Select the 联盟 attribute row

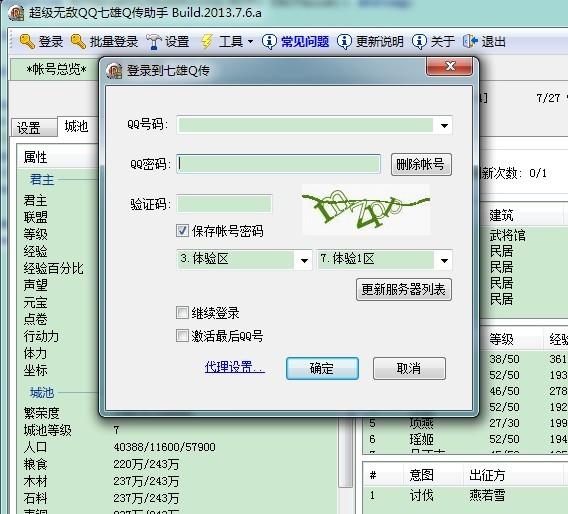(x=36, y=217)
